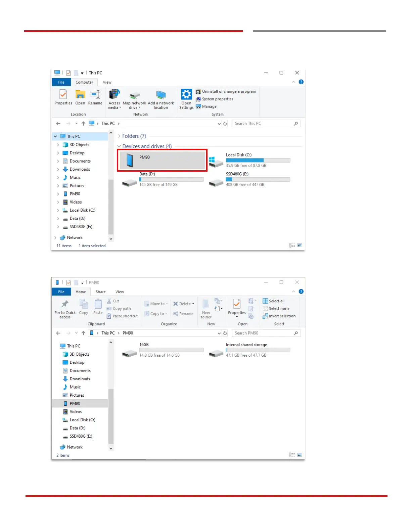Click Open folder icon in This PC ribbon

pos(80,97)
